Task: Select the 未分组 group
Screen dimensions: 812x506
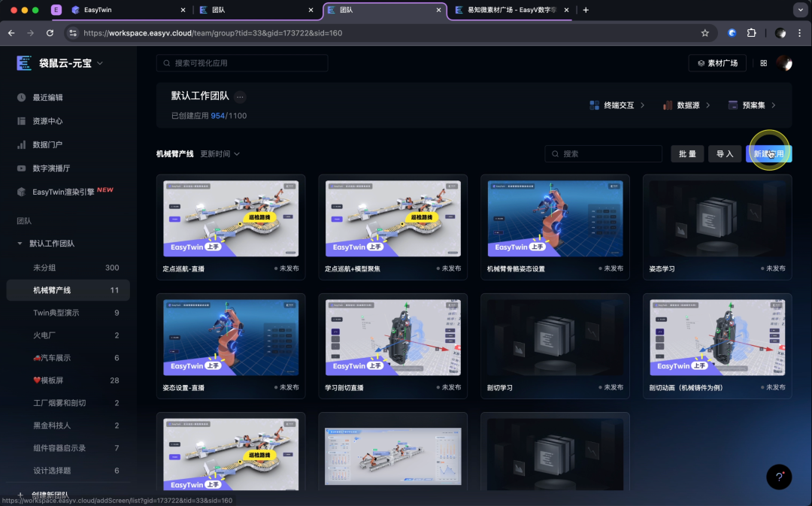Action: click(68, 268)
